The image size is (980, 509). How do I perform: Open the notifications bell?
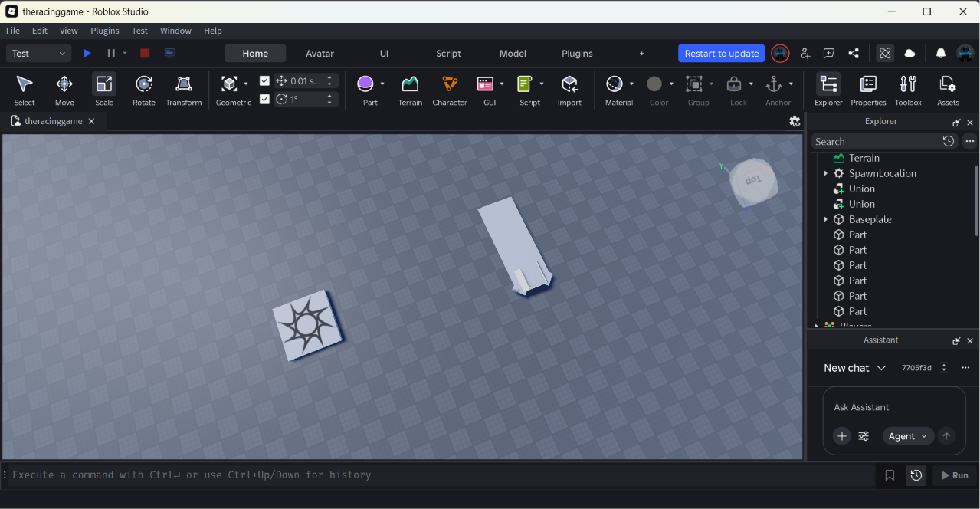pyautogui.click(x=941, y=54)
